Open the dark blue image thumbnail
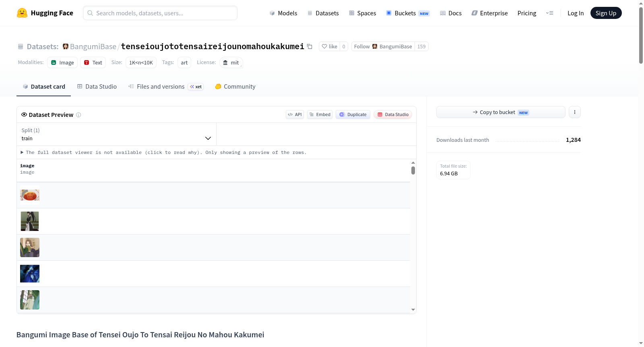This screenshot has height=347, width=644. (30, 274)
